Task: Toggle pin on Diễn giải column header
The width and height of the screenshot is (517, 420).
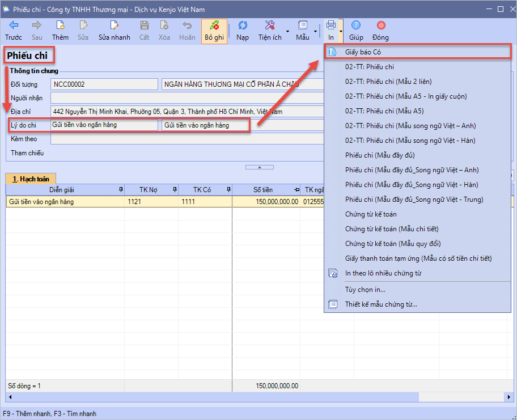Action: (119, 190)
